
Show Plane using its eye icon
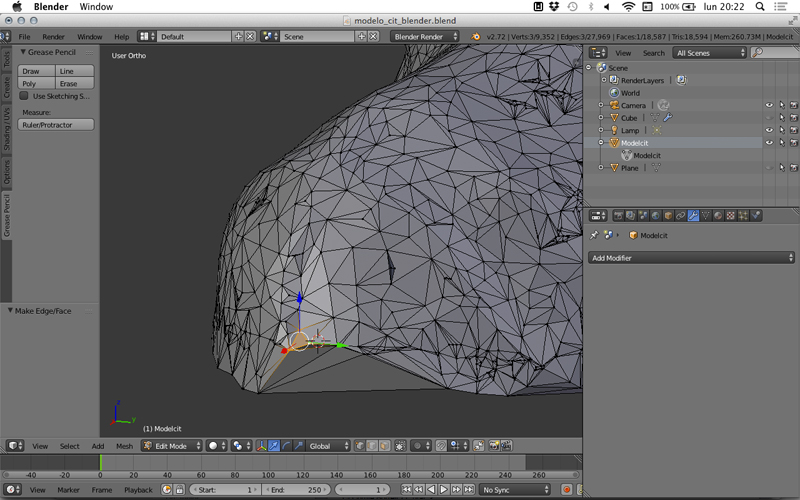pyautogui.click(x=769, y=168)
